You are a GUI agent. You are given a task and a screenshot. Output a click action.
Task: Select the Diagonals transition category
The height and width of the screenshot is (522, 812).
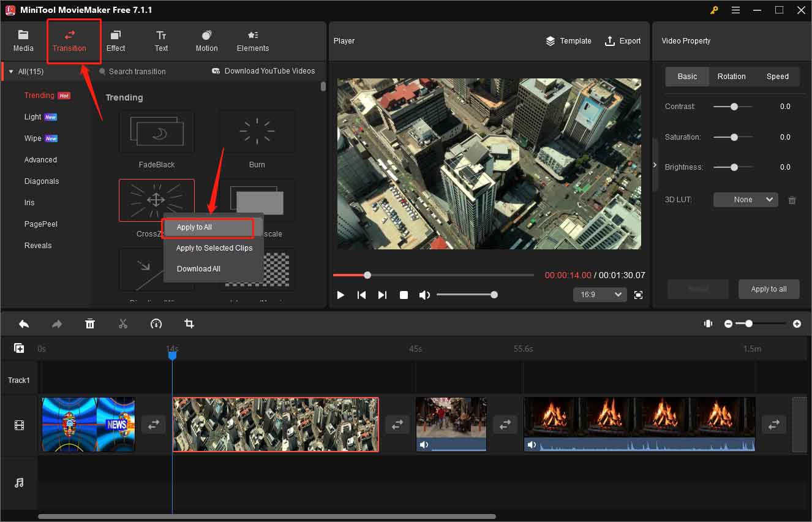[x=42, y=181]
